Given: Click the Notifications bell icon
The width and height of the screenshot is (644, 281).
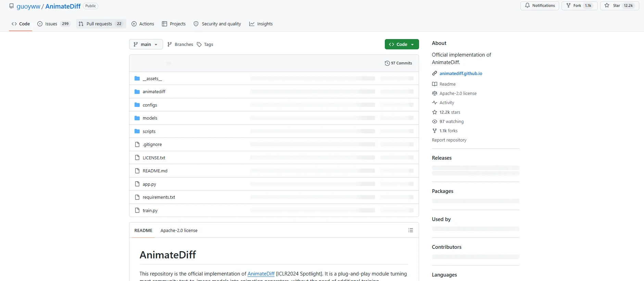Looking at the screenshot, I should [527, 5].
